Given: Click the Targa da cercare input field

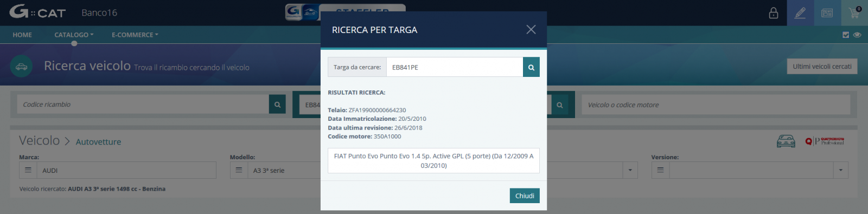Looking at the screenshot, I should tap(455, 67).
